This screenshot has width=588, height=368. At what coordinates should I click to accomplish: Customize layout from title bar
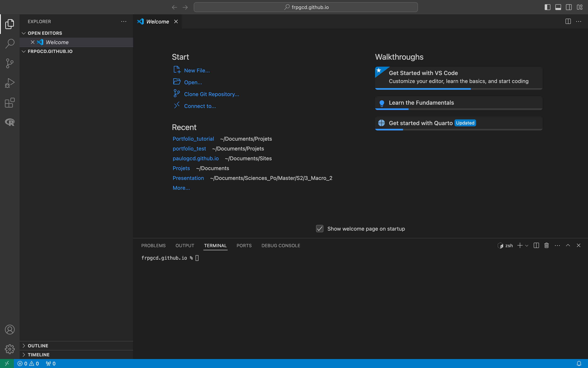click(580, 7)
